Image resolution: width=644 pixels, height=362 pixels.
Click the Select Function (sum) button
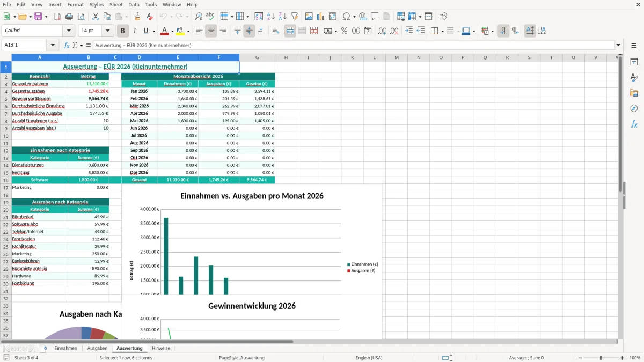75,45
